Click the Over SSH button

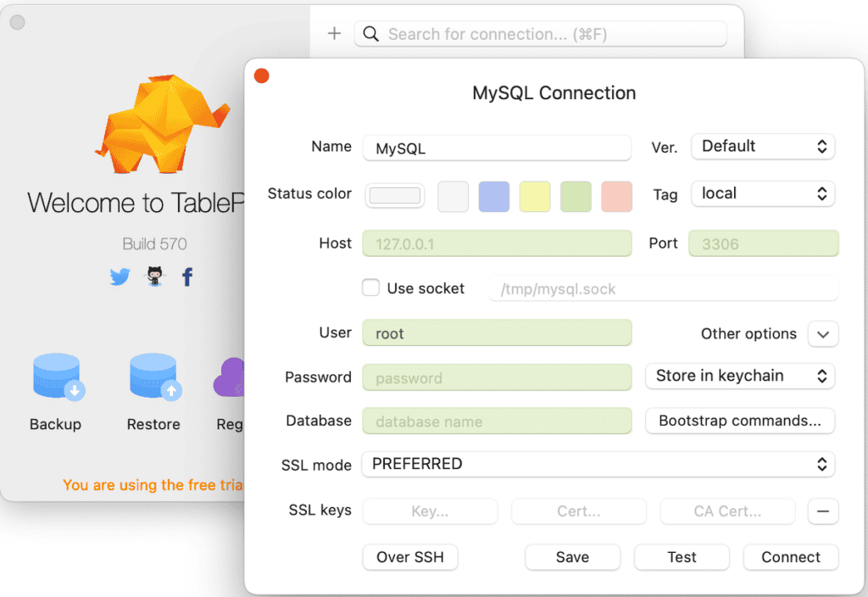(410, 557)
